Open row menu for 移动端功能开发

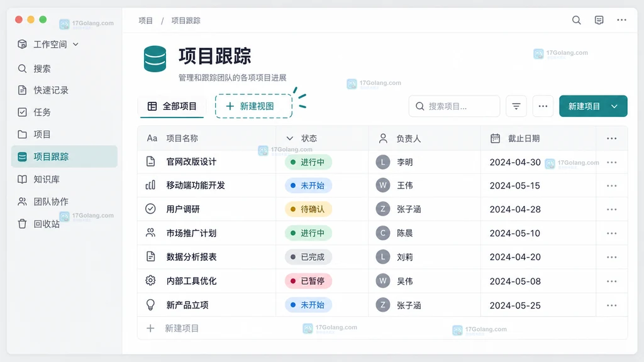pos(611,185)
